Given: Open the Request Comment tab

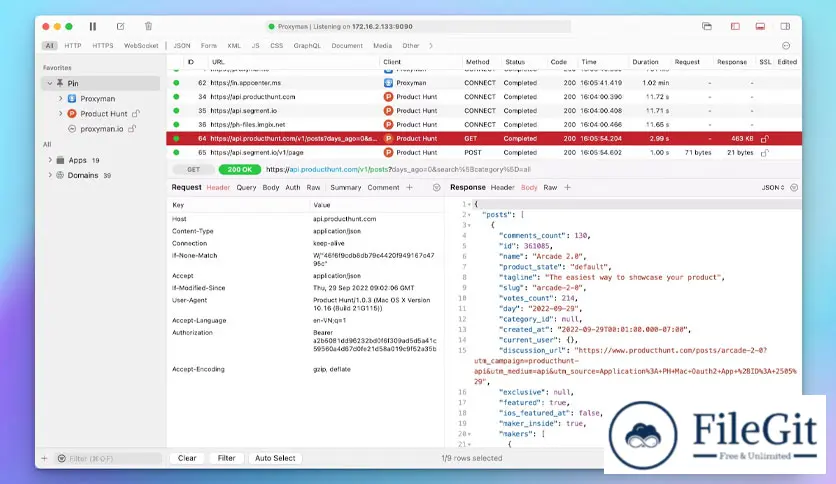Looking at the screenshot, I should (x=383, y=188).
